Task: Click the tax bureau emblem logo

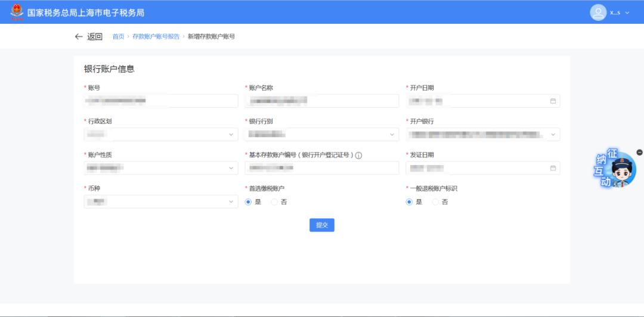Action: click(x=17, y=12)
